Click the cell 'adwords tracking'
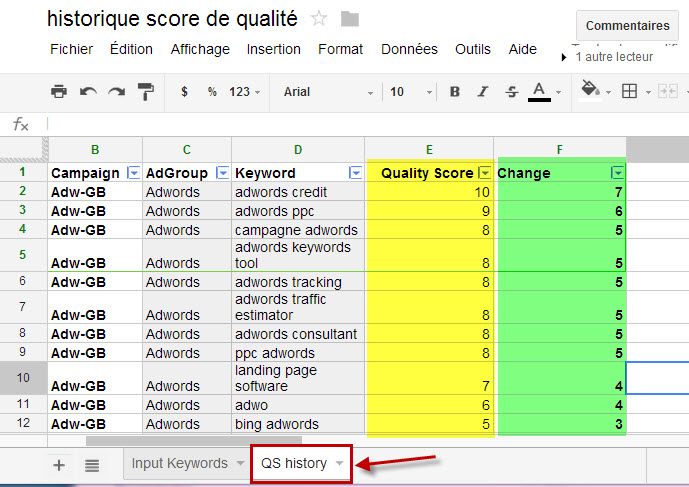 pos(298,282)
